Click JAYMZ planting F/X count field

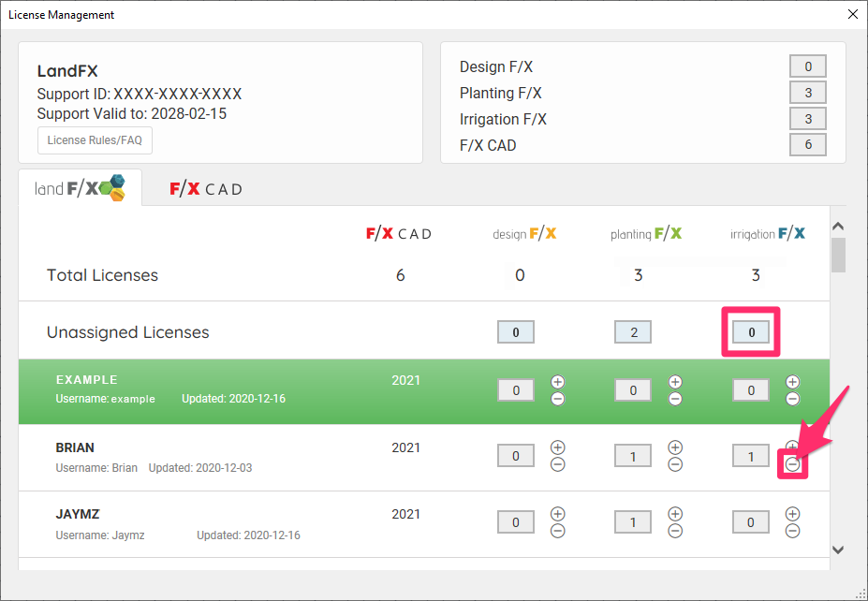coord(633,521)
